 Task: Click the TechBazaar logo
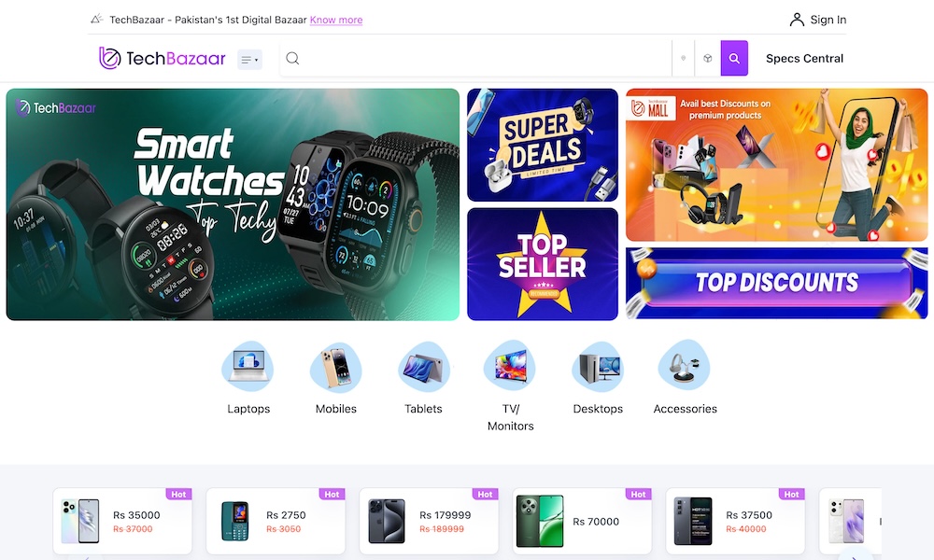[x=162, y=58]
